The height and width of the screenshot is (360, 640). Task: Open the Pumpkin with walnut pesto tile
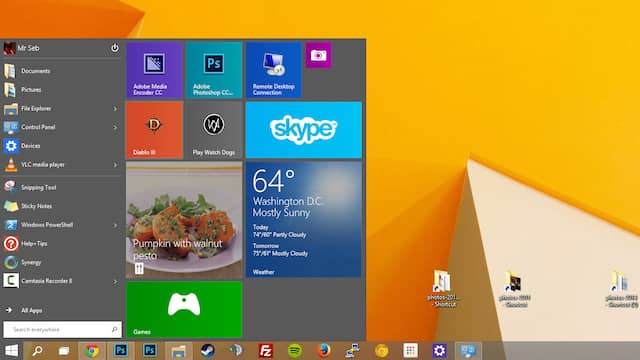click(184, 220)
